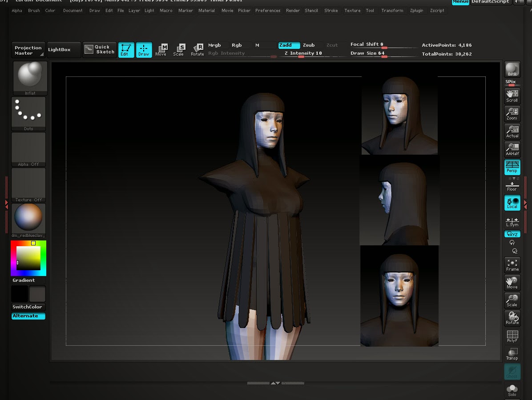Click SwitchColor button
This screenshot has width=532, height=400.
click(28, 307)
